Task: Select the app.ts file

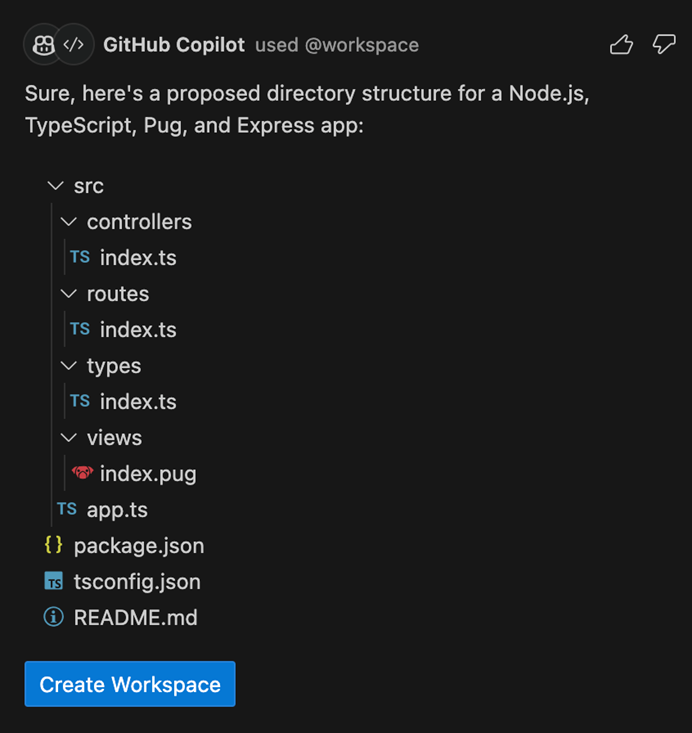Action: (x=117, y=510)
